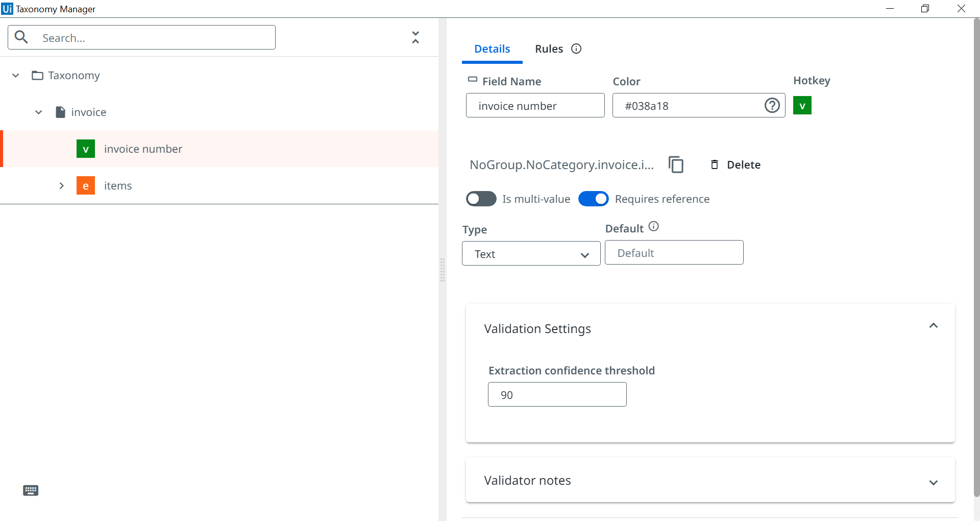Viewport: 980px width, 521px height.
Task: Click the Rules tab info icon
Action: tap(576, 49)
